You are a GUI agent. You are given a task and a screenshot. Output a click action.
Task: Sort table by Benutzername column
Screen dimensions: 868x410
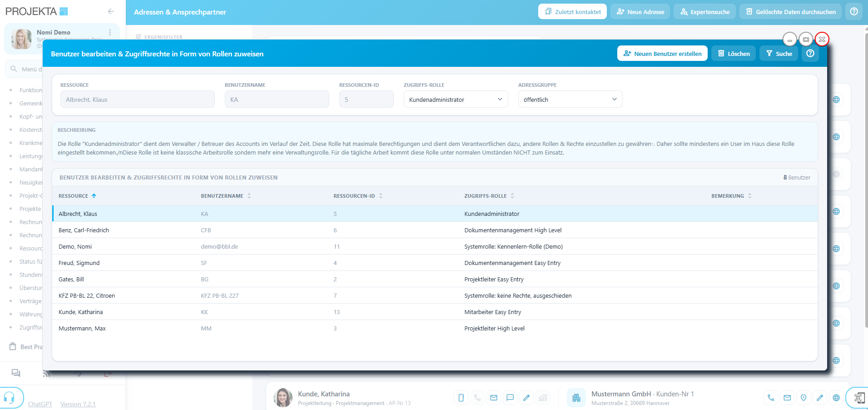click(x=226, y=196)
